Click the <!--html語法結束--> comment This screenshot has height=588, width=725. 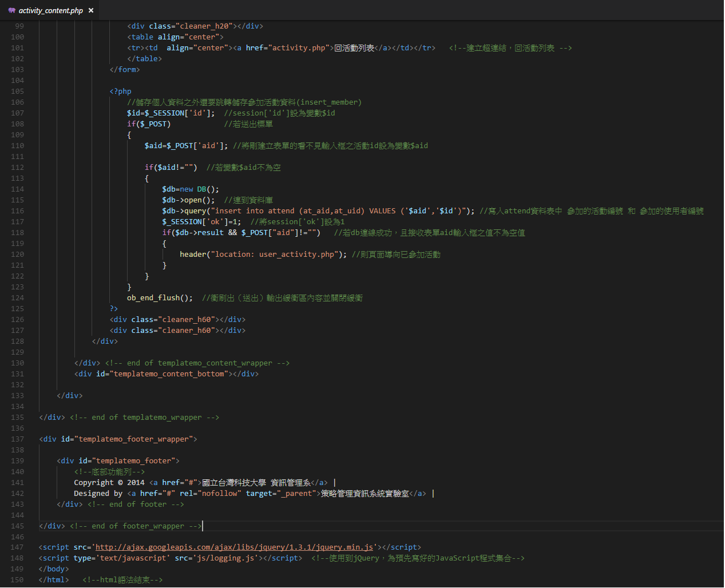[x=123, y=580]
